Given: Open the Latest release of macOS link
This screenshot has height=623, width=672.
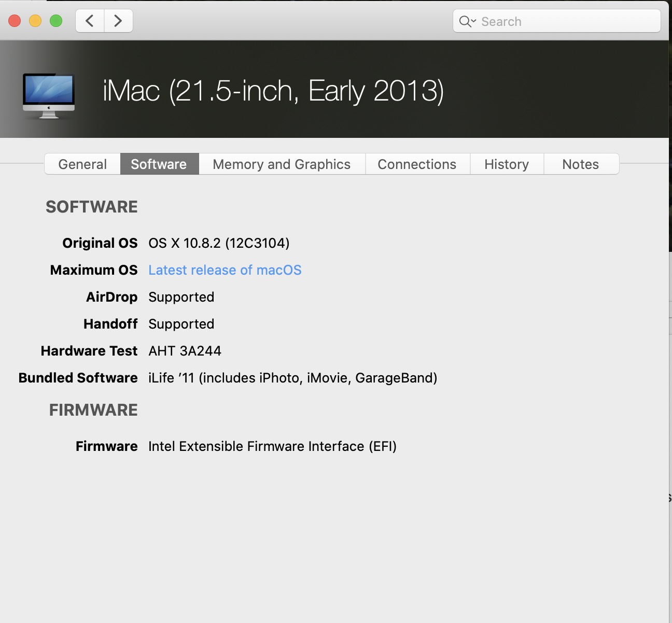Looking at the screenshot, I should click(x=225, y=270).
